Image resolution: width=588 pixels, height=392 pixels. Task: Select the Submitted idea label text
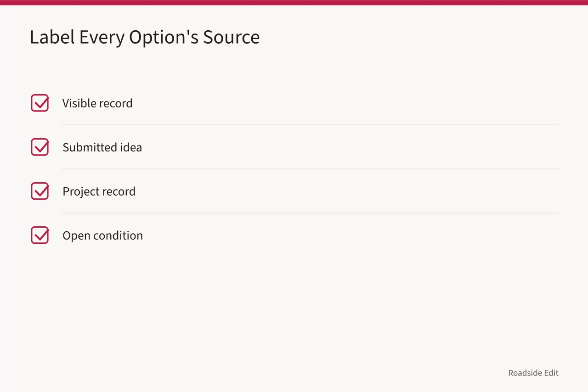tap(102, 147)
